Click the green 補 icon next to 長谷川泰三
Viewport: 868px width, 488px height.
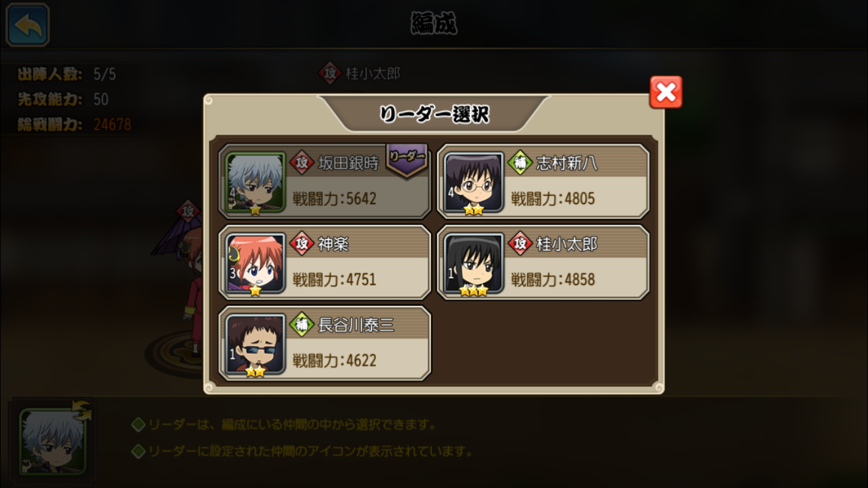pos(302,324)
